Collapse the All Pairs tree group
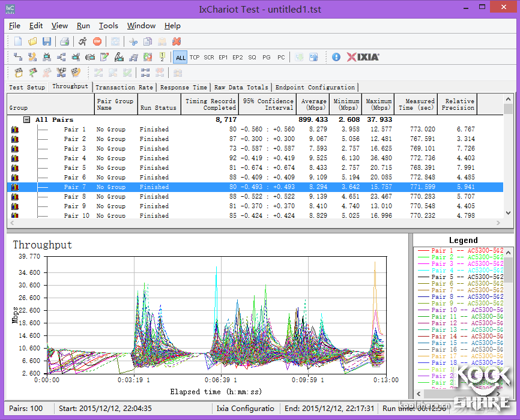 click(x=27, y=119)
